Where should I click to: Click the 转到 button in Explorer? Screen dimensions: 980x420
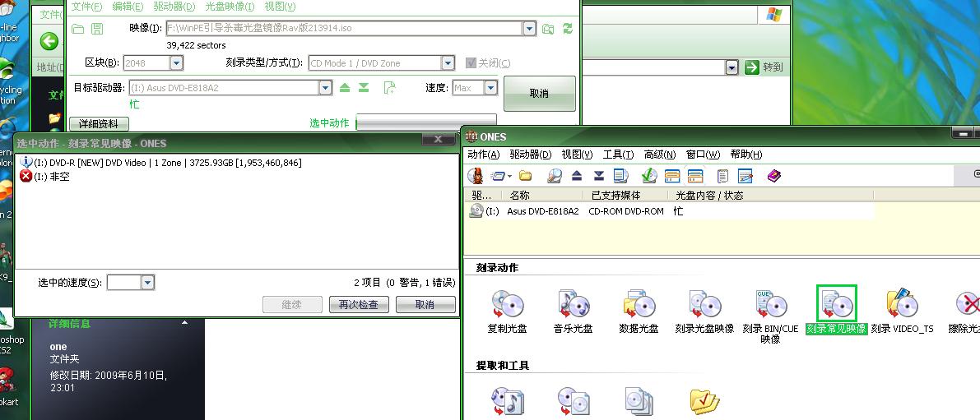pos(764,67)
